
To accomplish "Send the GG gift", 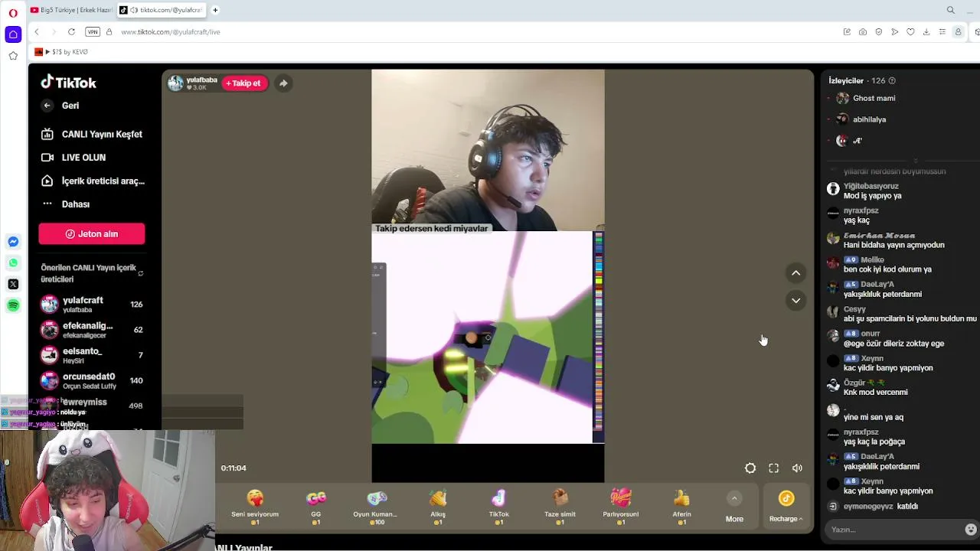I will [x=316, y=507].
